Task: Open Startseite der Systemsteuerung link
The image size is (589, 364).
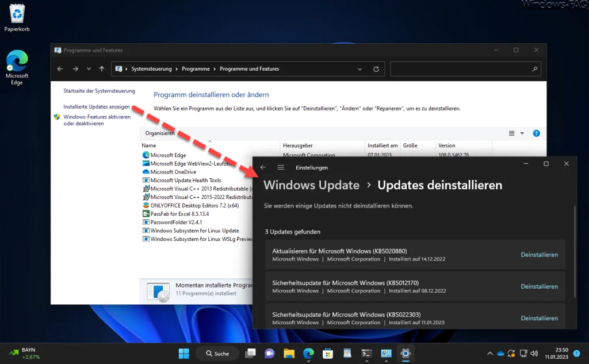Action: tap(99, 91)
